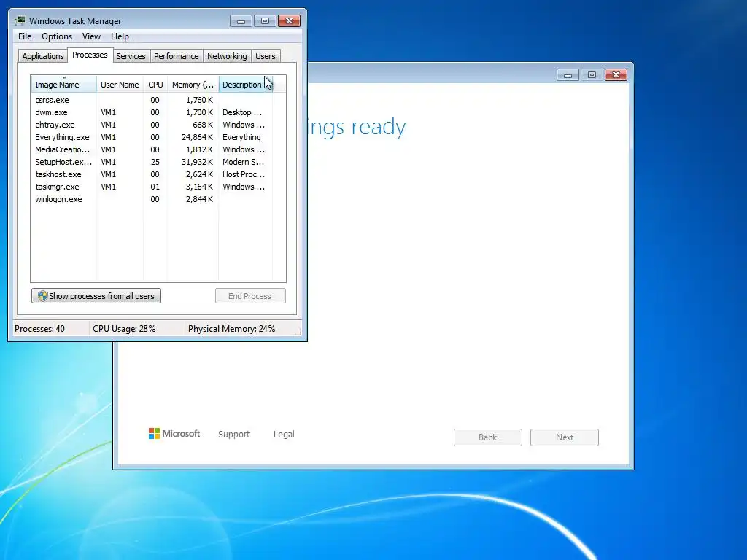Click the 31,932 K memory value
The height and width of the screenshot is (560, 747).
click(197, 162)
